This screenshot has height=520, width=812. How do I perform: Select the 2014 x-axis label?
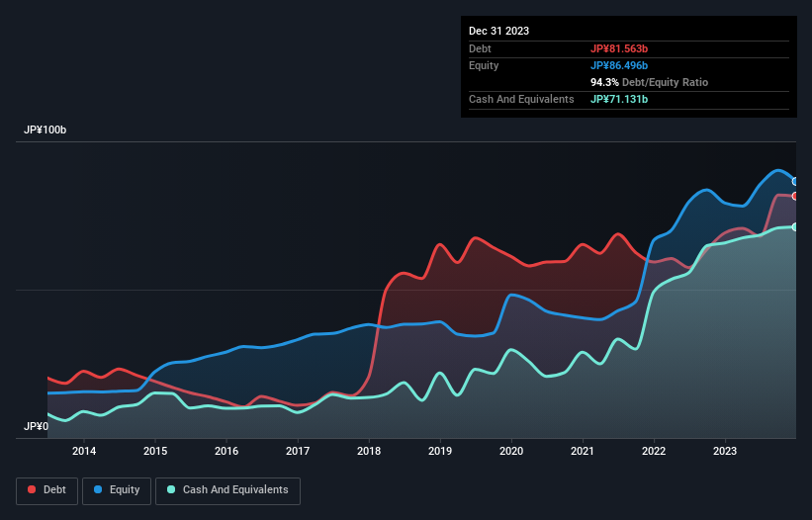[x=84, y=451]
